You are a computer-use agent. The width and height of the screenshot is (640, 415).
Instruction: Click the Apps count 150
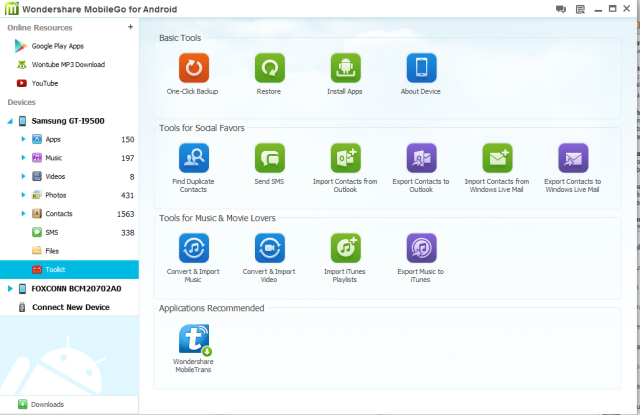[128, 140]
